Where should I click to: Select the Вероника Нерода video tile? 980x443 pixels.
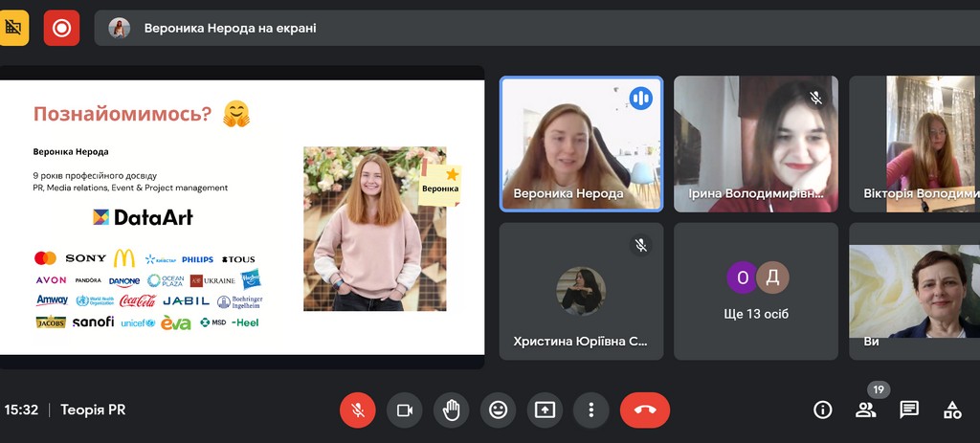[x=581, y=144]
